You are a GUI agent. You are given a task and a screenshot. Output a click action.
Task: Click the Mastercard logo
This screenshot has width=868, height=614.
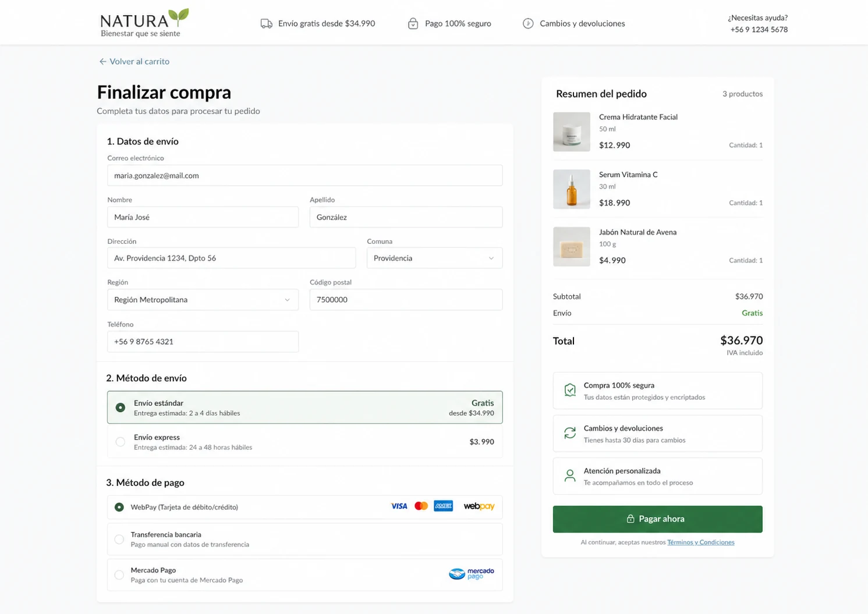(421, 506)
